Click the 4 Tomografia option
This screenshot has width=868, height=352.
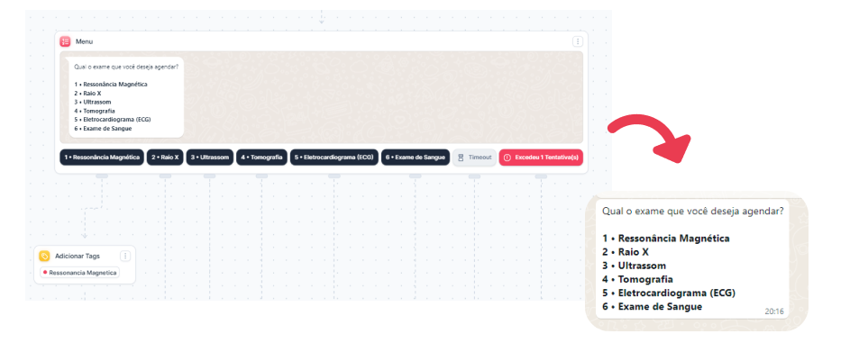point(261,158)
